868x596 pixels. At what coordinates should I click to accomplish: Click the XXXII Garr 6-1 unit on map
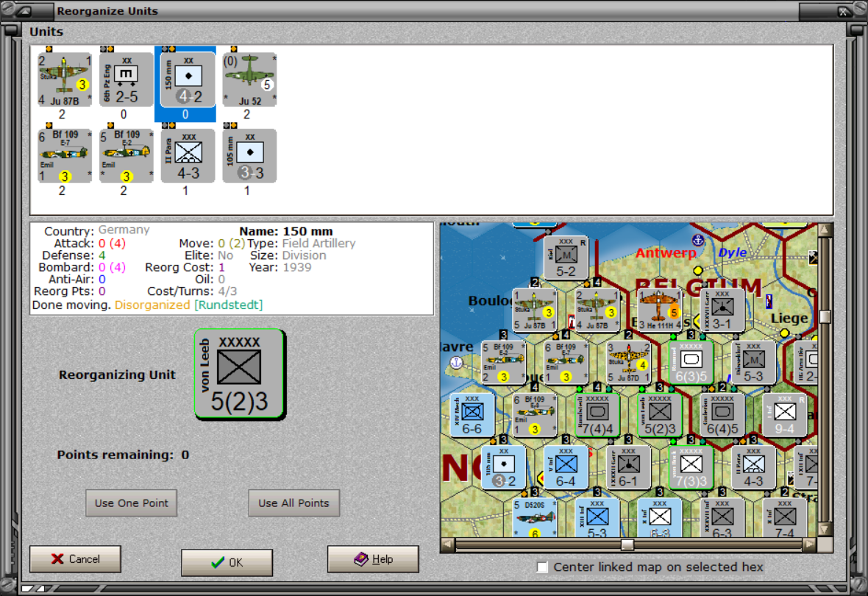pos(628,467)
